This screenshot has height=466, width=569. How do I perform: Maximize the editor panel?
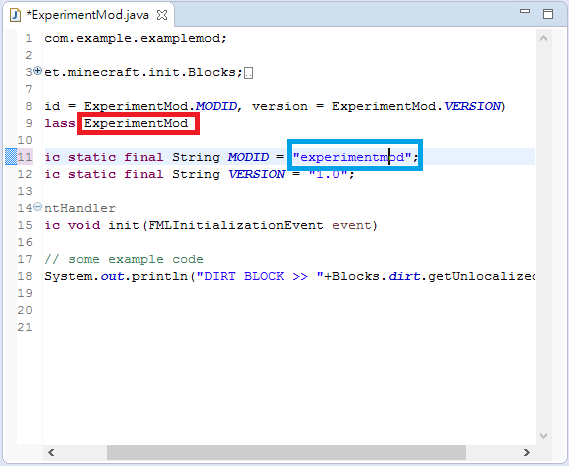point(548,14)
